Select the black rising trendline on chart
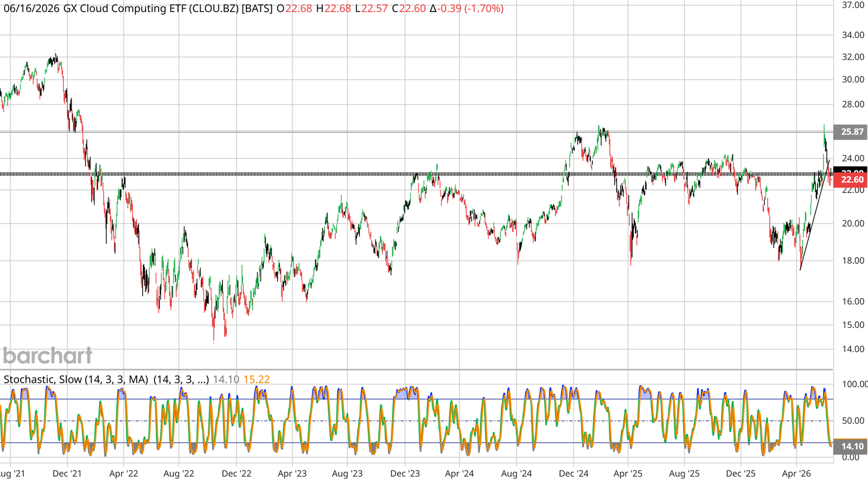Image resolution: width=868 pixels, height=483 pixels. [x=814, y=215]
